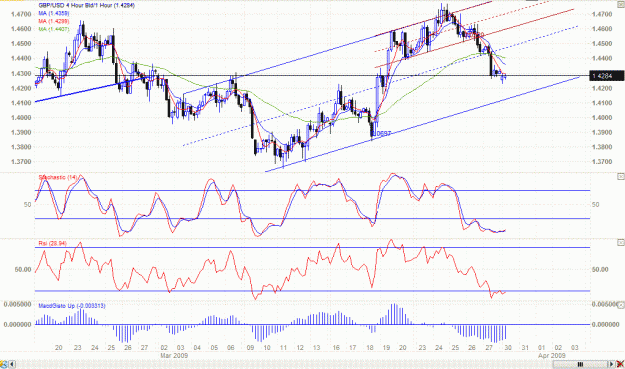Click the yellow-blue icon at bottom-left corner
The height and width of the screenshot is (369, 625).
(x=4, y=364)
